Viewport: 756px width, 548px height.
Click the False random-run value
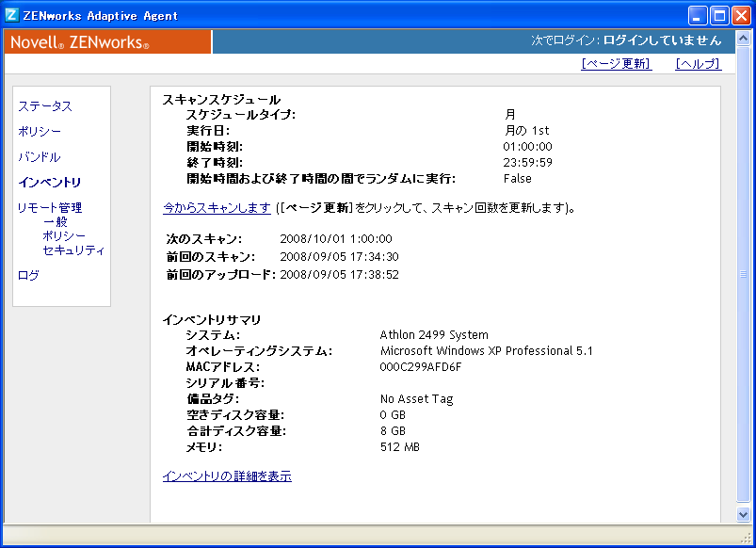pyautogui.click(x=518, y=179)
